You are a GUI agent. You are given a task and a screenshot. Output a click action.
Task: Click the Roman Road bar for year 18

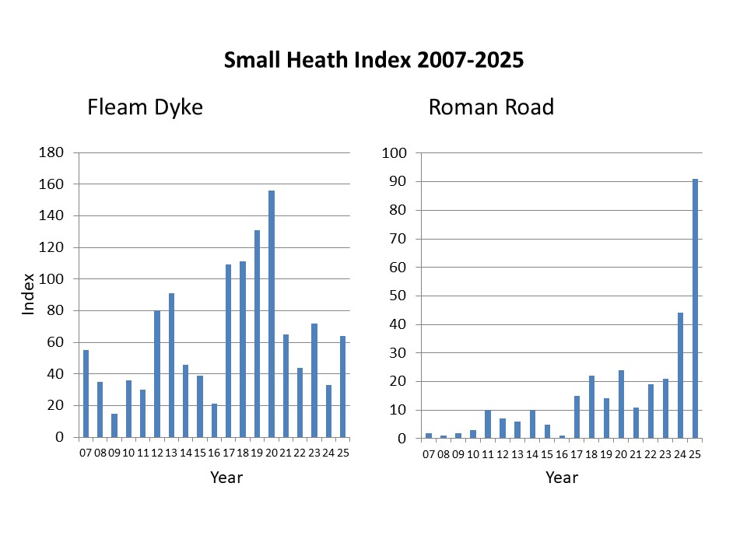(591, 407)
